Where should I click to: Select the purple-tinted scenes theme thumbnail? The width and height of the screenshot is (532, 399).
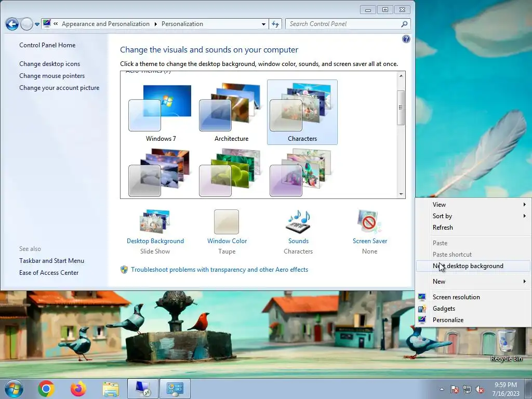(301, 173)
